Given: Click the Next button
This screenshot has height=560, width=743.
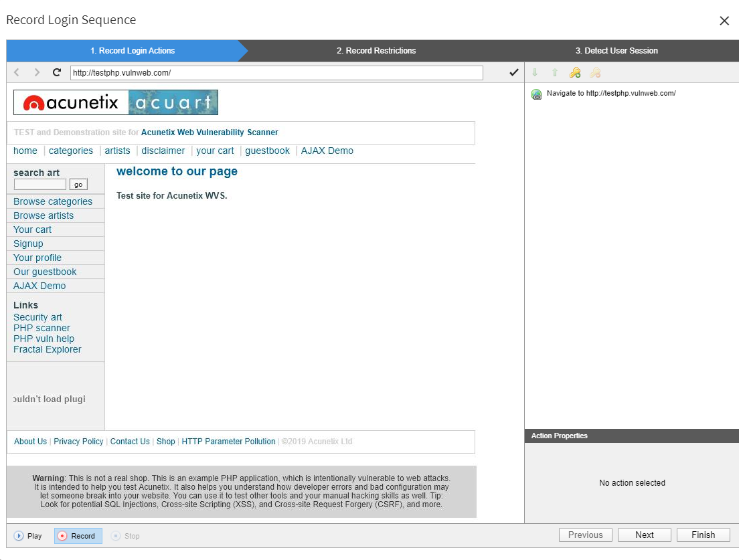Looking at the screenshot, I should point(645,535).
